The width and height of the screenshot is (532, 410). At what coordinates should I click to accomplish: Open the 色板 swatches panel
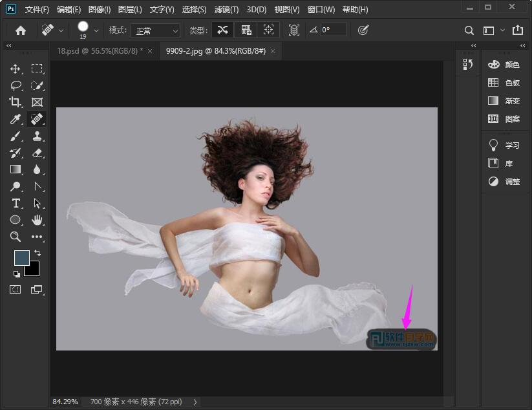click(504, 83)
